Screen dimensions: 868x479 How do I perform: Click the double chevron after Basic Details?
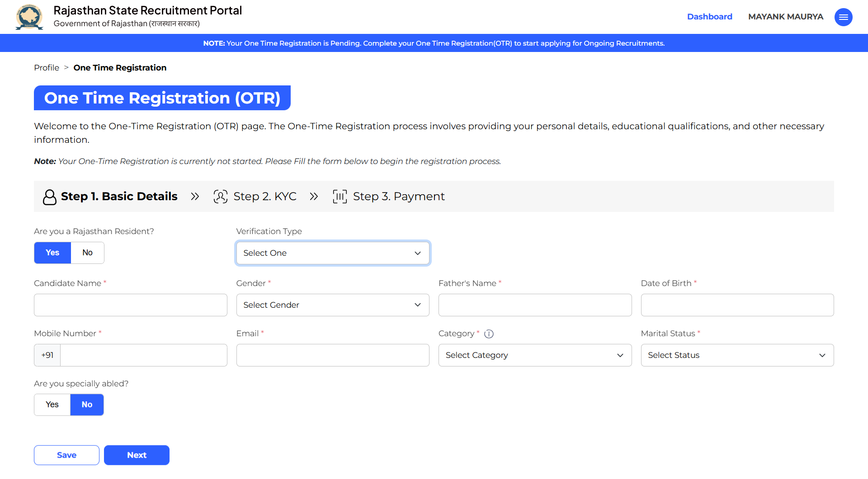pos(195,197)
